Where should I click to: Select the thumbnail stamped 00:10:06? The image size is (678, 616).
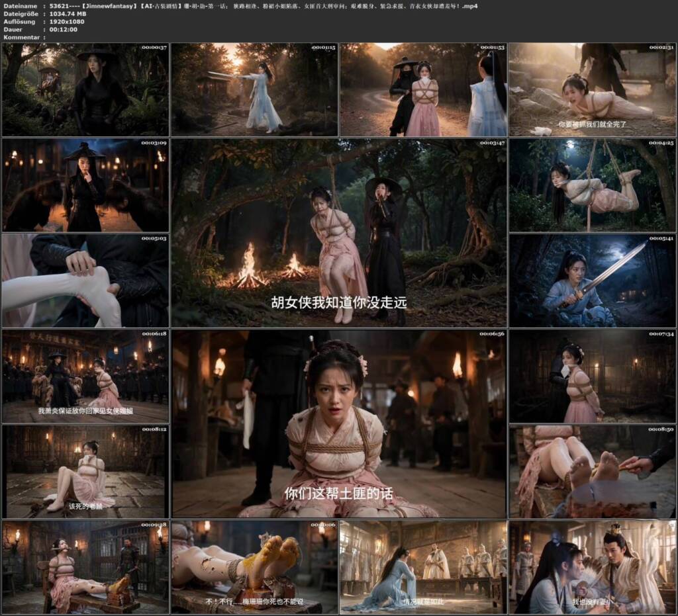pos(254,567)
